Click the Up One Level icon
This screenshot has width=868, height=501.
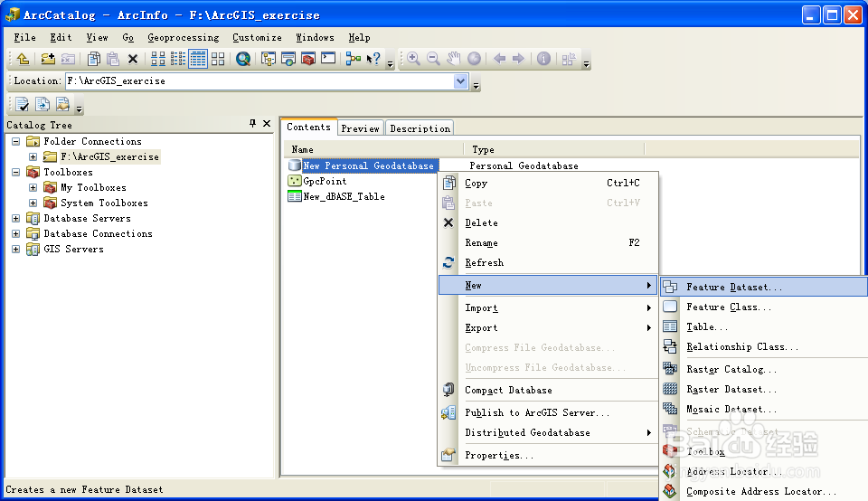[24, 59]
